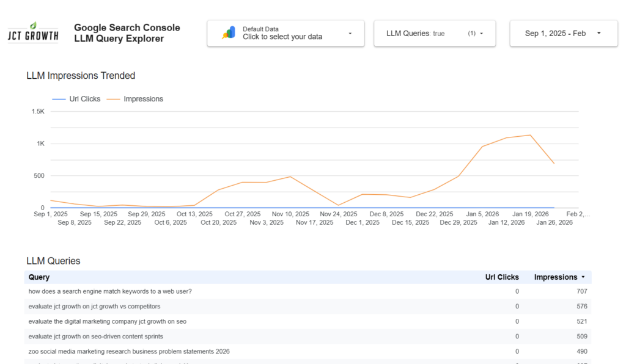Expand the LLM Queries filter dropdown
The width and height of the screenshot is (626, 364).
(481, 34)
